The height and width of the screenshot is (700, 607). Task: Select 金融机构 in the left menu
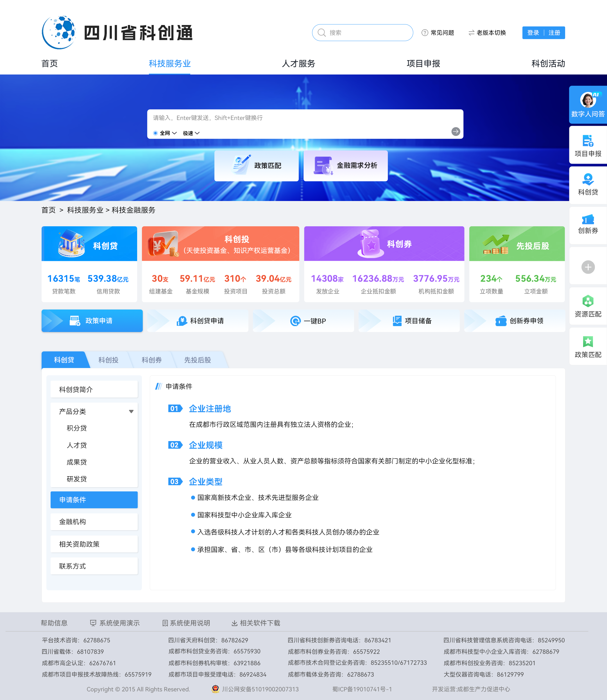[94, 522]
